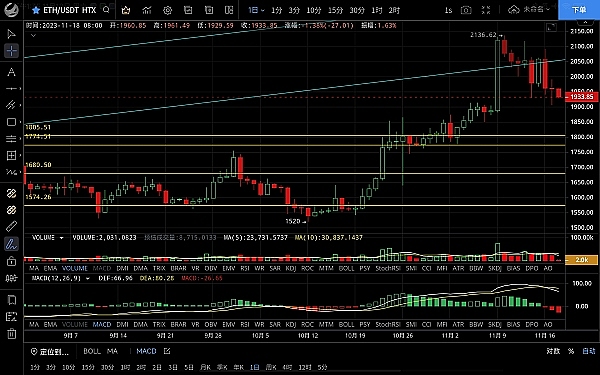Select the text annotation tool (A icon)
Viewport: 600px width, 375px height.
pyautogui.click(x=11, y=72)
